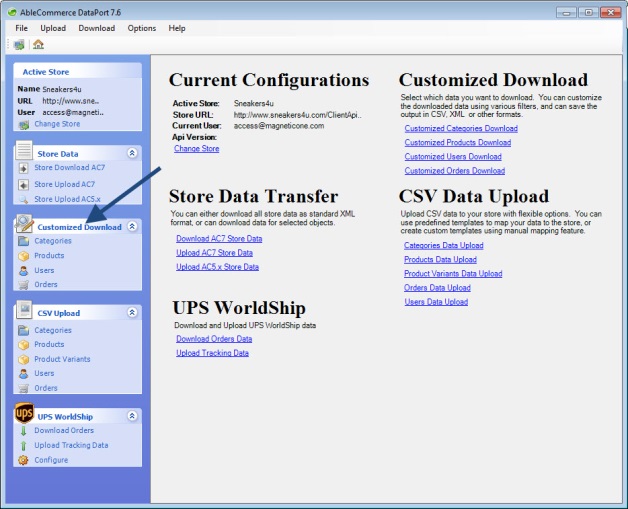Click the Change Store icon in Active Store panel
Viewport: 628px width, 509px height.
tap(24, 124)
